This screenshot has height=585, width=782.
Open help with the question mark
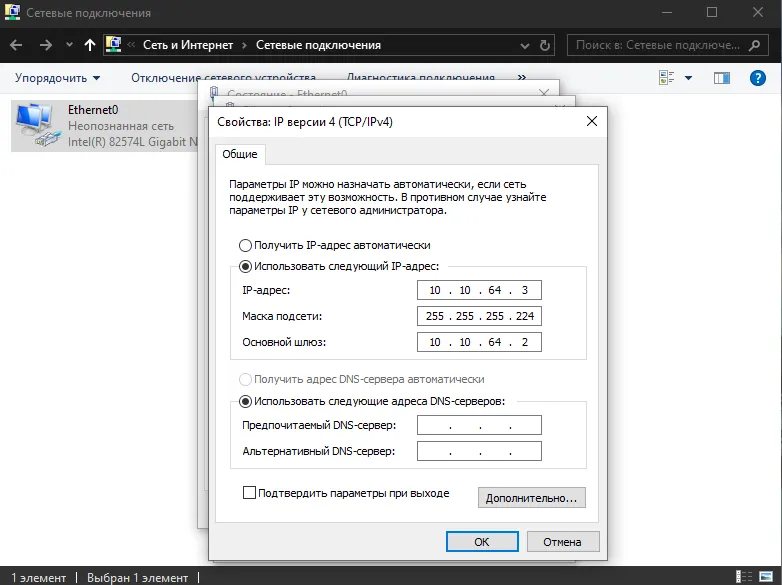click(x=758, y=78)
